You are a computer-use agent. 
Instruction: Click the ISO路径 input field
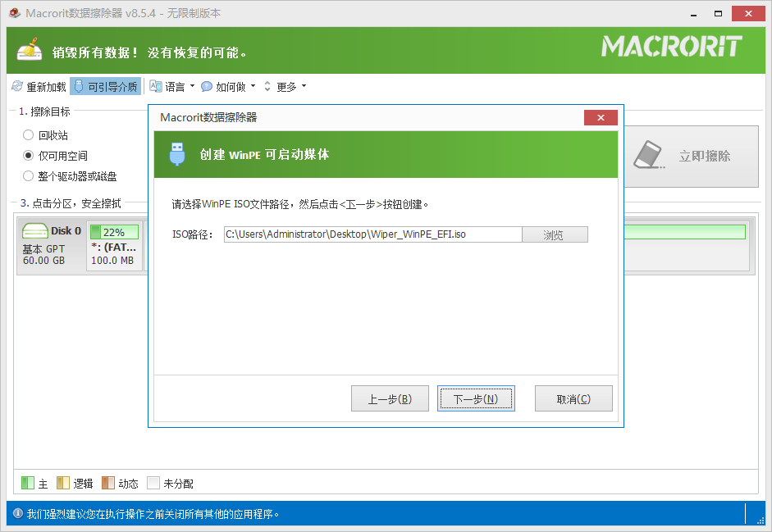tap(372, 234)
